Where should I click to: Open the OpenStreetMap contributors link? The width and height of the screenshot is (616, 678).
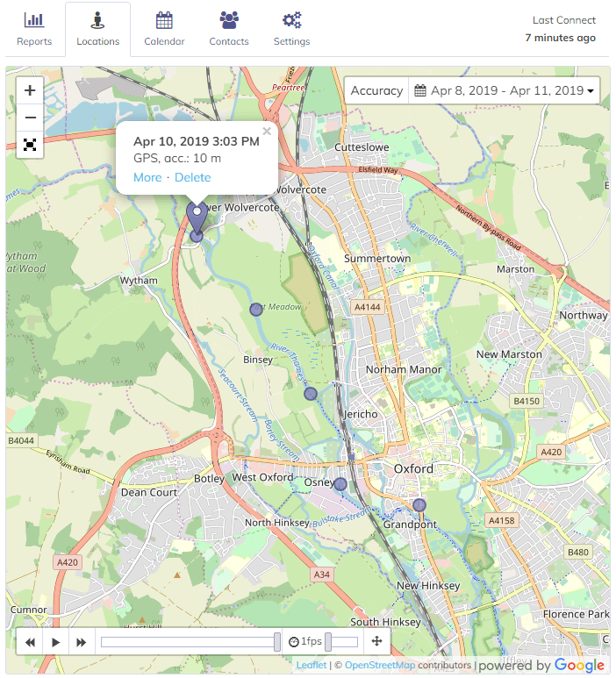[380, 665]
